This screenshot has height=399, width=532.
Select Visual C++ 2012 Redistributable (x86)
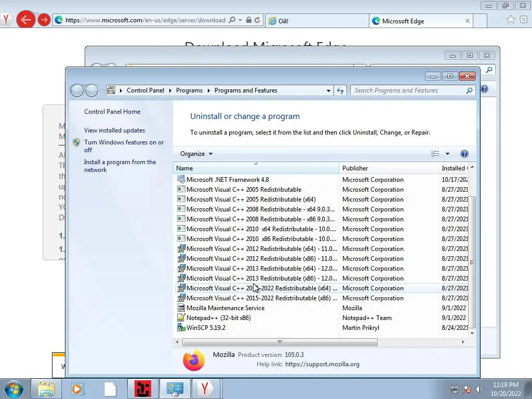tap(322, 258)
